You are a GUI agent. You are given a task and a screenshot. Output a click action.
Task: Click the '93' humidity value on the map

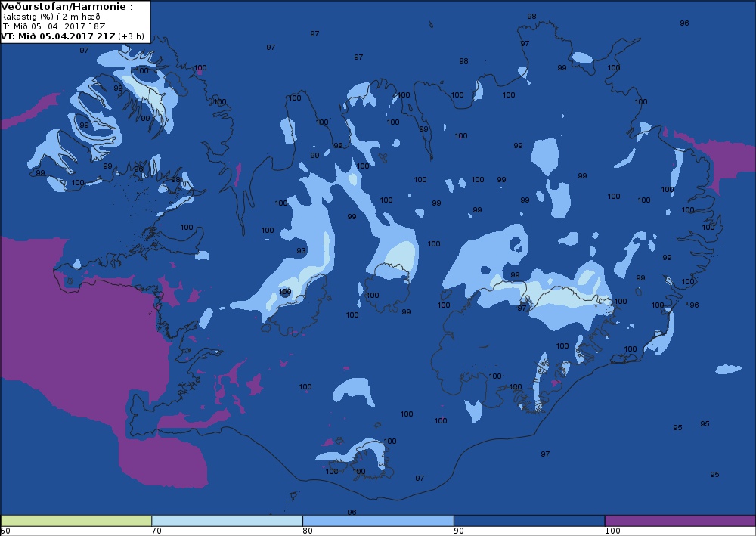click(302, 251)
